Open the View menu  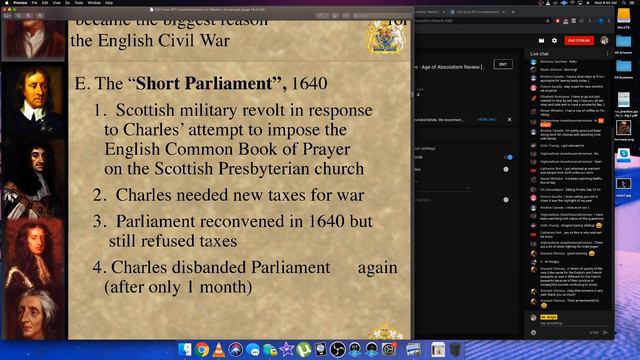[x=57, y=2]
